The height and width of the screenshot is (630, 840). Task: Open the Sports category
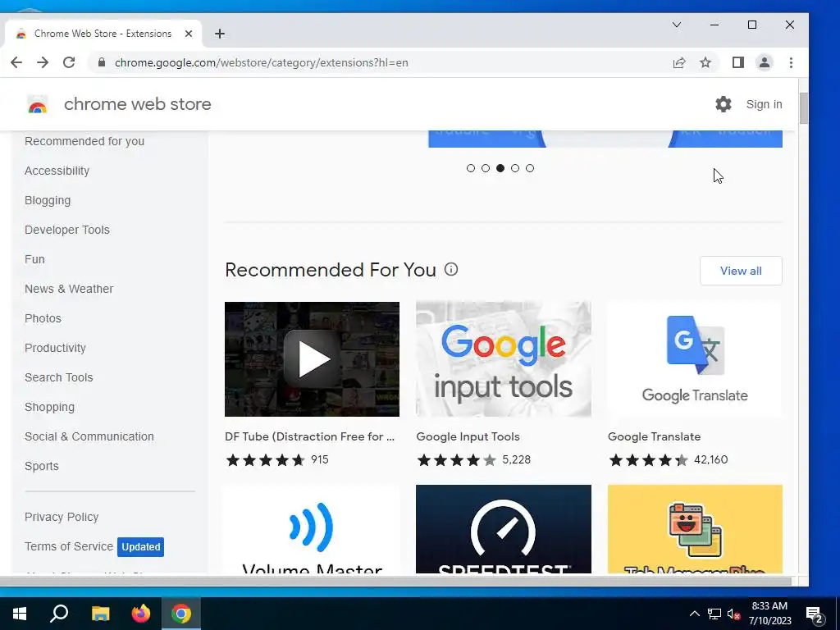click(x=42, y=466)
